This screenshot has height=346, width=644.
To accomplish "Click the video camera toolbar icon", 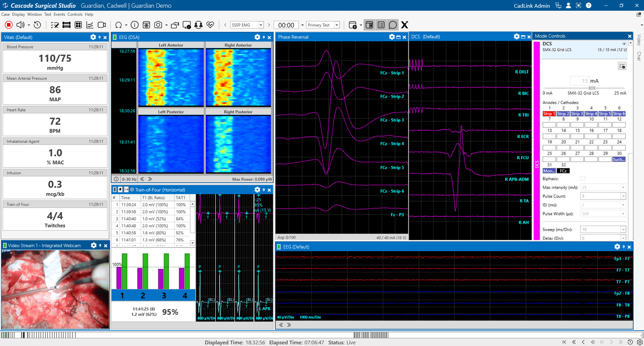I will [x=102, y=25].
